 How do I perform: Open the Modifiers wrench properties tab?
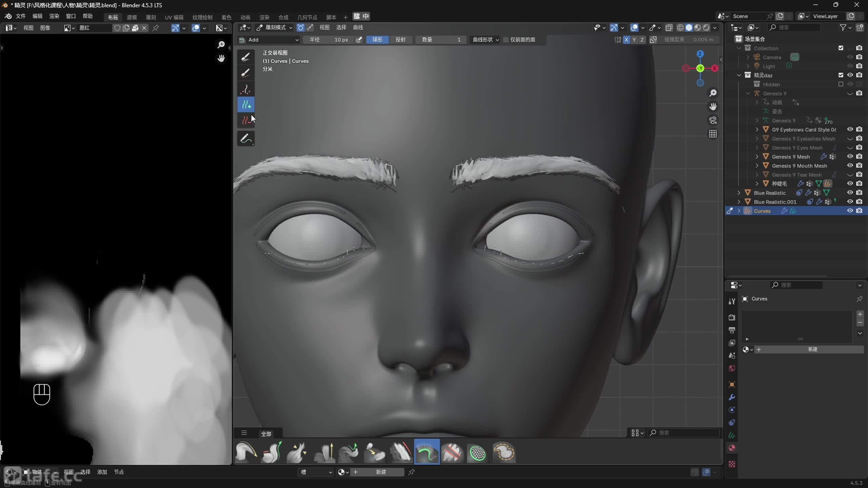(x=732, y=397)
